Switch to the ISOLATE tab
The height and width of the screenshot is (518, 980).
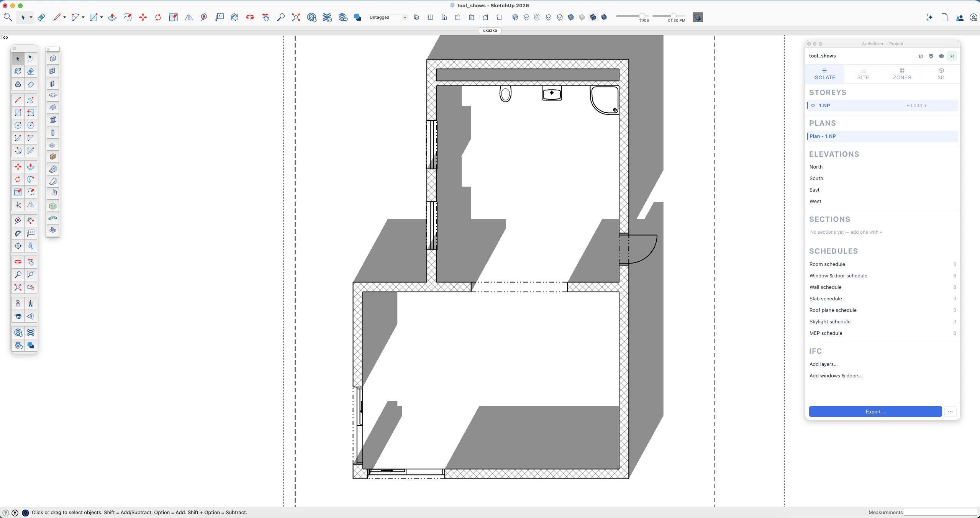(824, 74)
